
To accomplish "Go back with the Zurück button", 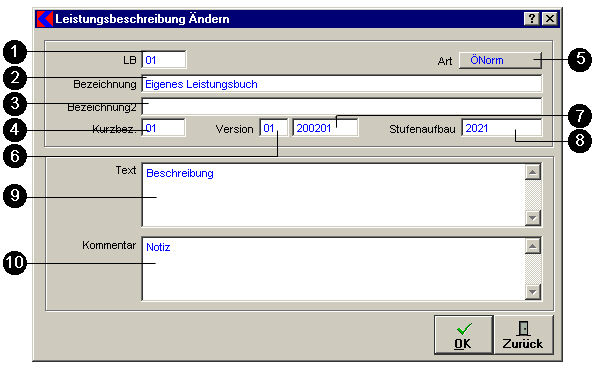I will 524,335.
